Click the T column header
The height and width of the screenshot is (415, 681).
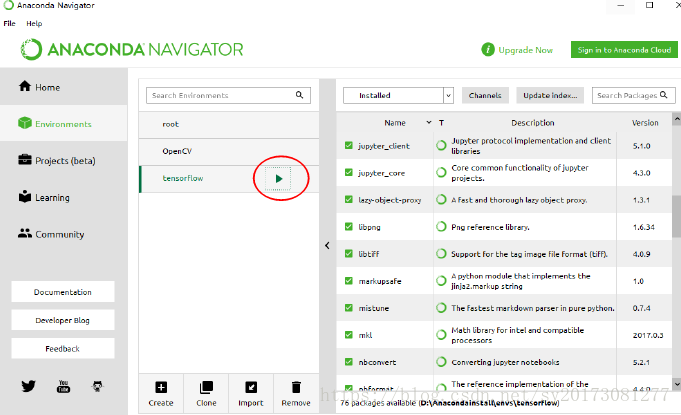click(x=441, y=123)
